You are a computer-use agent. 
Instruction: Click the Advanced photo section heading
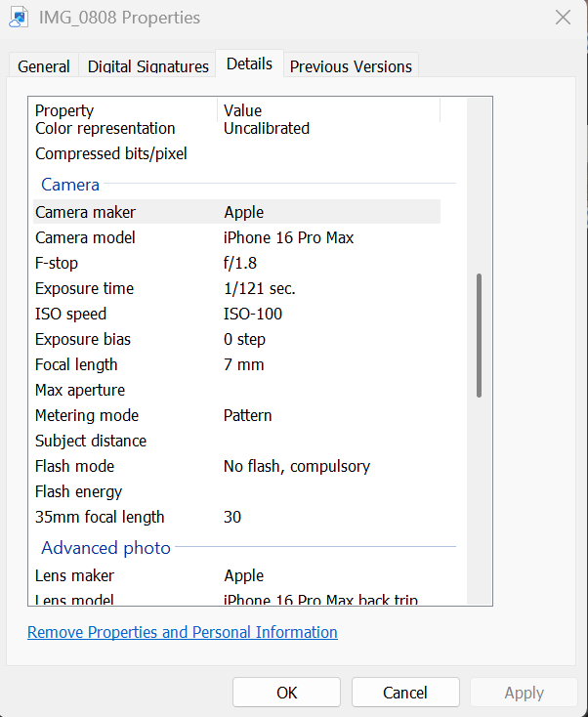point(105,547)
